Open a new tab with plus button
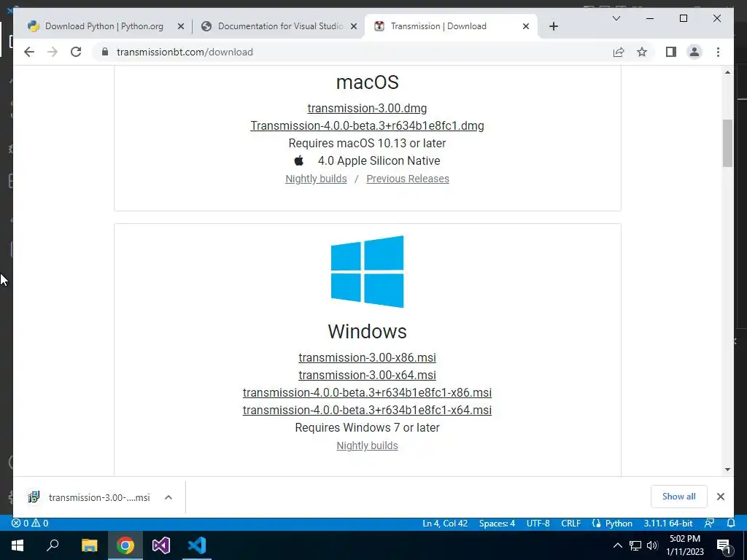The image size is (747, 560). (x=553, y=26)
